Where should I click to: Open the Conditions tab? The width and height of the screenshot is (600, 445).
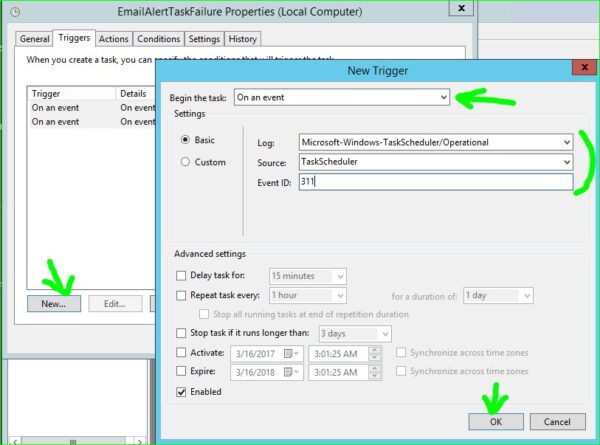tap(158, 39)
